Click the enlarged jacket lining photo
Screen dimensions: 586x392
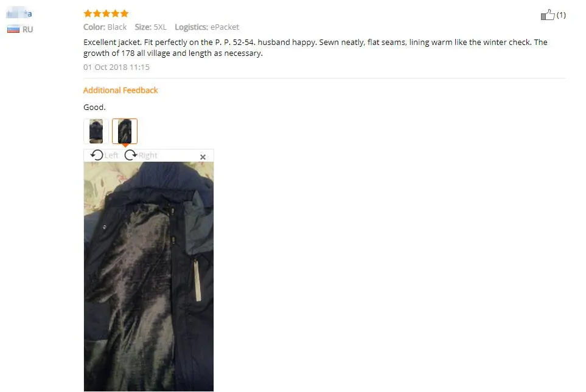click(x=148, y=277)
